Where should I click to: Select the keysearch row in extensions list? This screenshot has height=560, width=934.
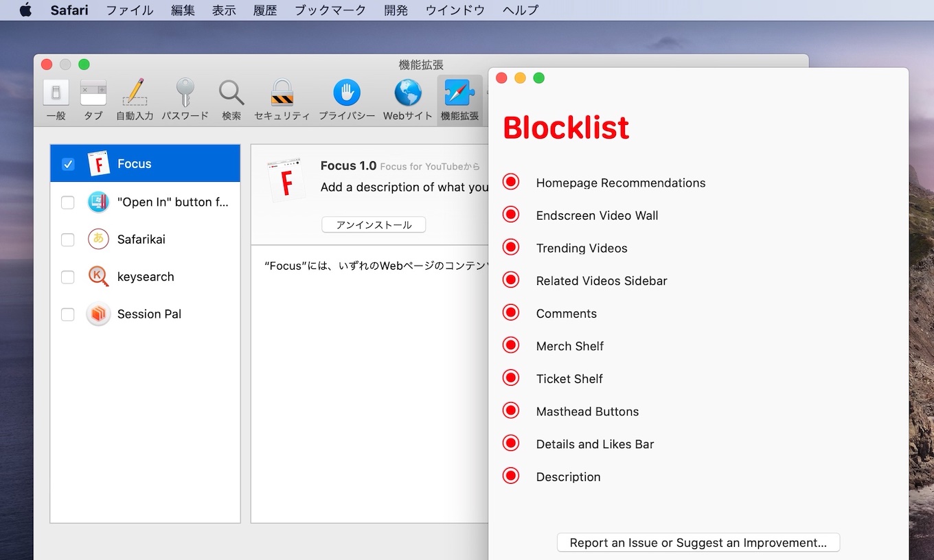(x=145, y=277)
